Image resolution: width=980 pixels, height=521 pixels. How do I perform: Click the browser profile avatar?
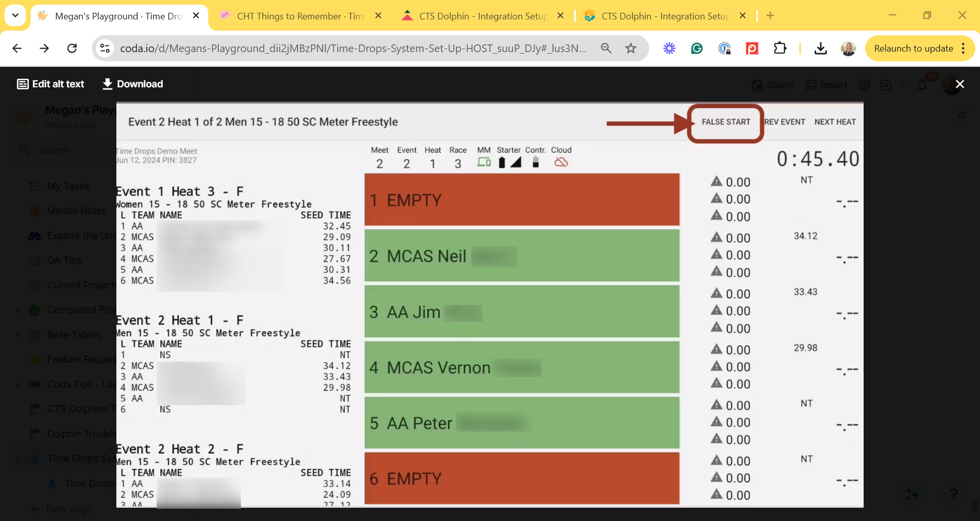[x=848, y=48]
